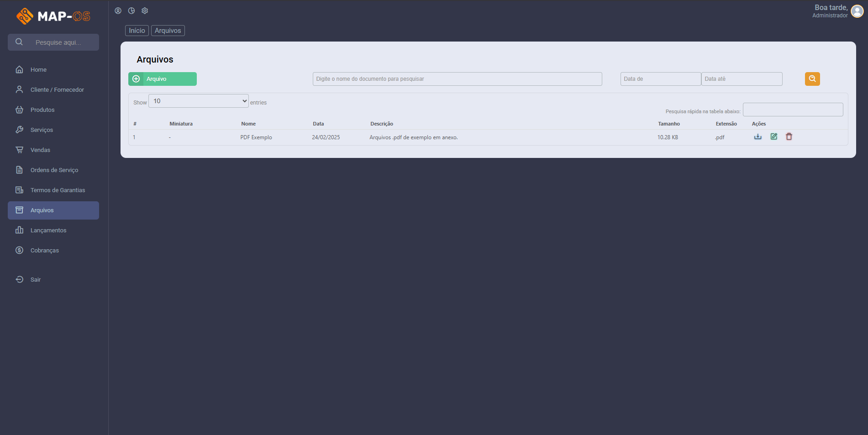Open Vendas menu item
Image resolution: width=868 pixels, height=435 pixels.
point(53,150)
